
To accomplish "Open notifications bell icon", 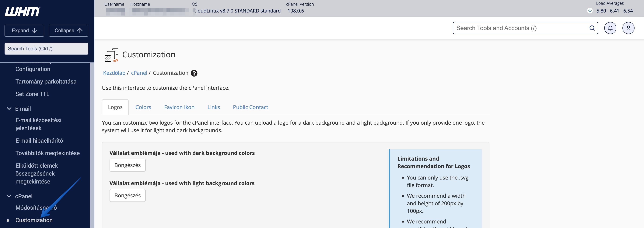I will (x=610, y=28).
